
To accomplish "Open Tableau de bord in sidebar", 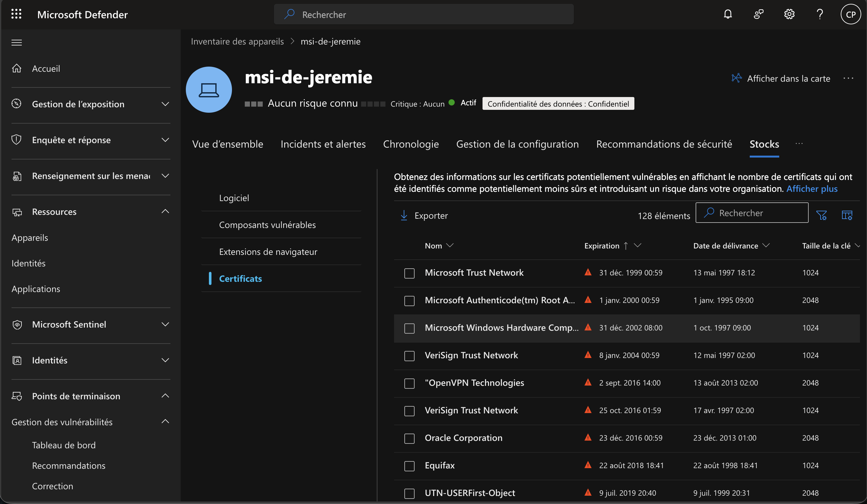I will coord(64,445).
